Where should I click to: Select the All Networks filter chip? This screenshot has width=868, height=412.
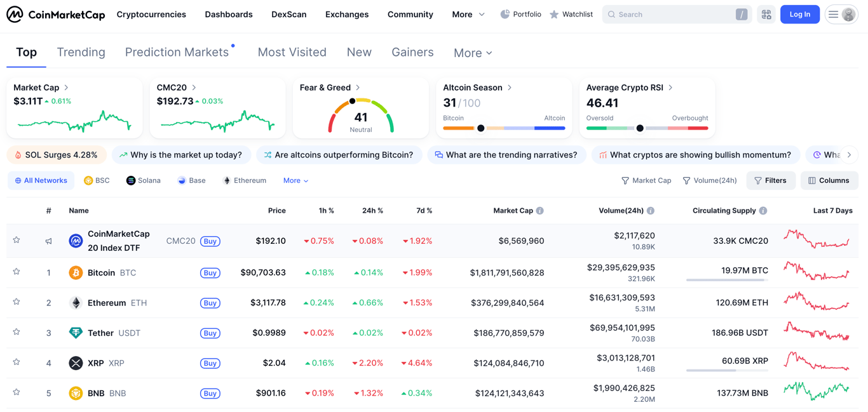click(41, 180)
